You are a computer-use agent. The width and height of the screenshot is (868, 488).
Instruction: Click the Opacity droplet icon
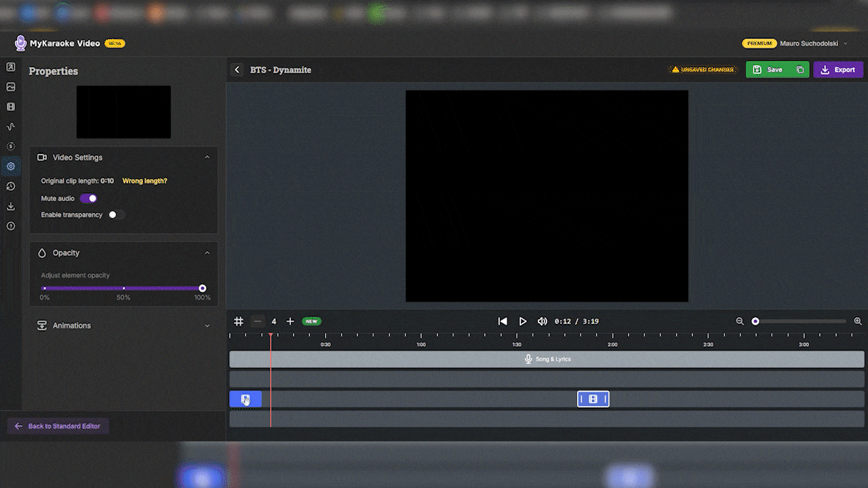(42, 253)
